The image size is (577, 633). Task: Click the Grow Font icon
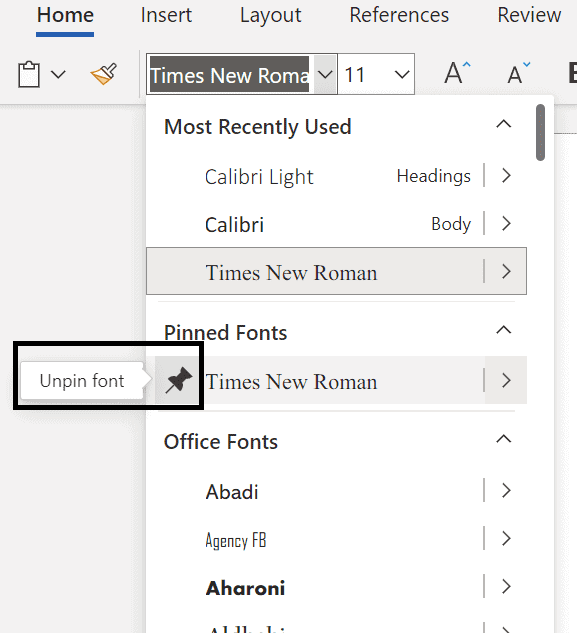[x=457, y=73]
